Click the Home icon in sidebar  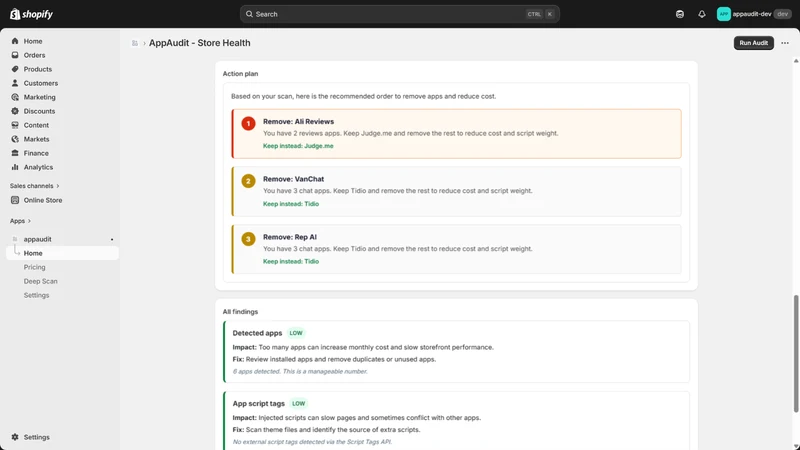pyautogui.click(x=15, y=41)
